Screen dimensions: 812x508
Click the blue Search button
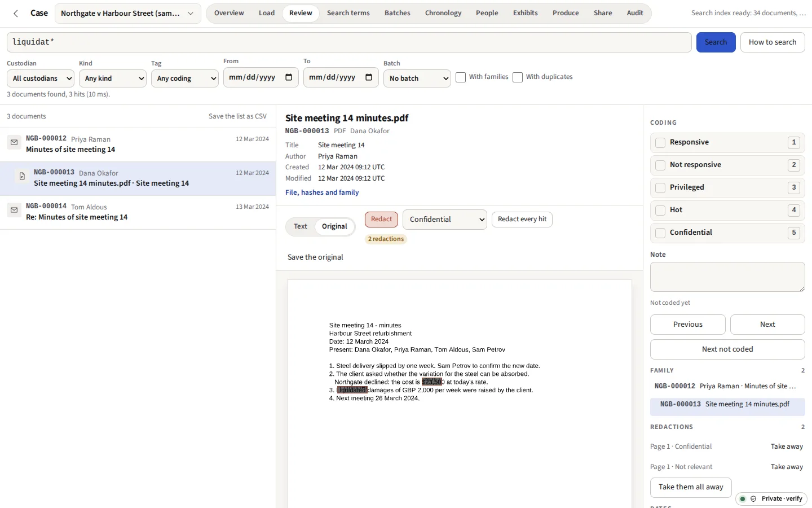click(716, 42)
